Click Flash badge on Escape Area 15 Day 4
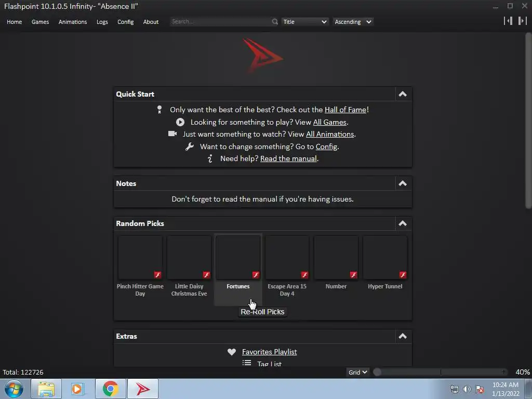The width and height of the screenshot is (532, 399). [304, 275]
